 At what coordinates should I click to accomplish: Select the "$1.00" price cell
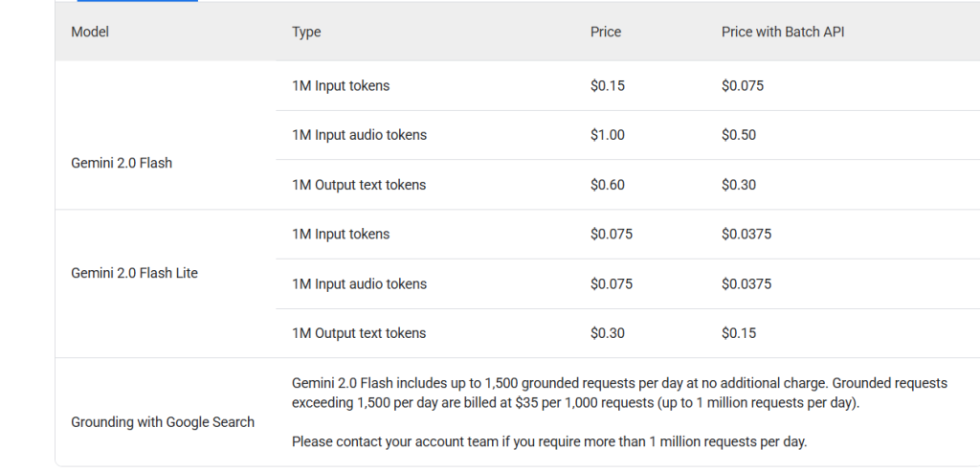tap(608, 135)
